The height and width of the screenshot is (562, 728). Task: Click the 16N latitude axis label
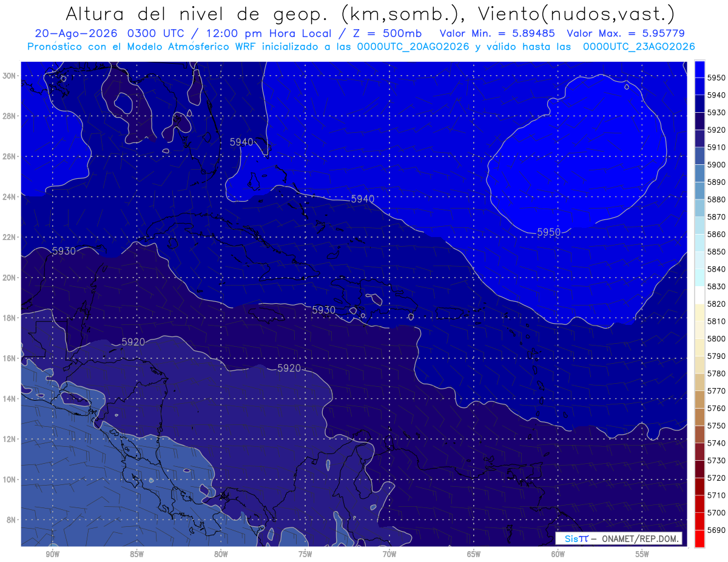[10, 358]
